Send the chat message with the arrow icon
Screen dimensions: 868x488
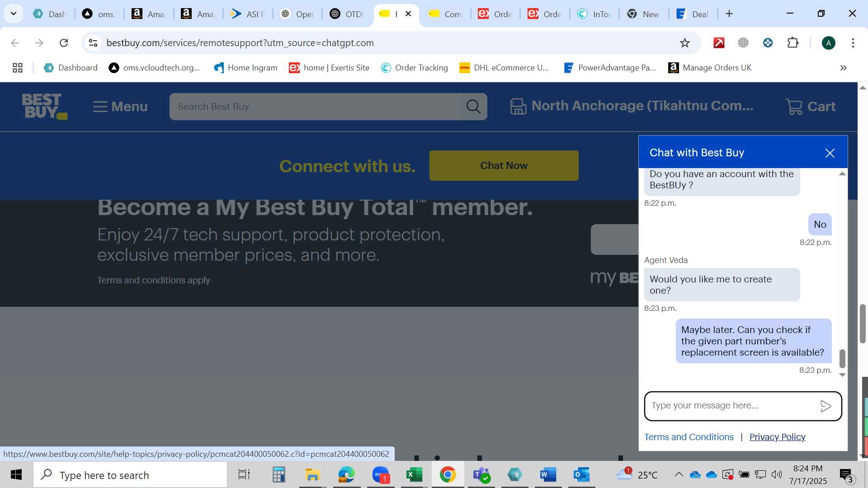[x=826, y=406]
